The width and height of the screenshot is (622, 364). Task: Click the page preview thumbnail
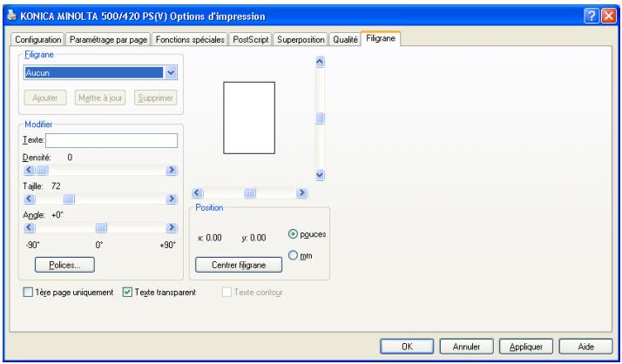click(249, 118)
